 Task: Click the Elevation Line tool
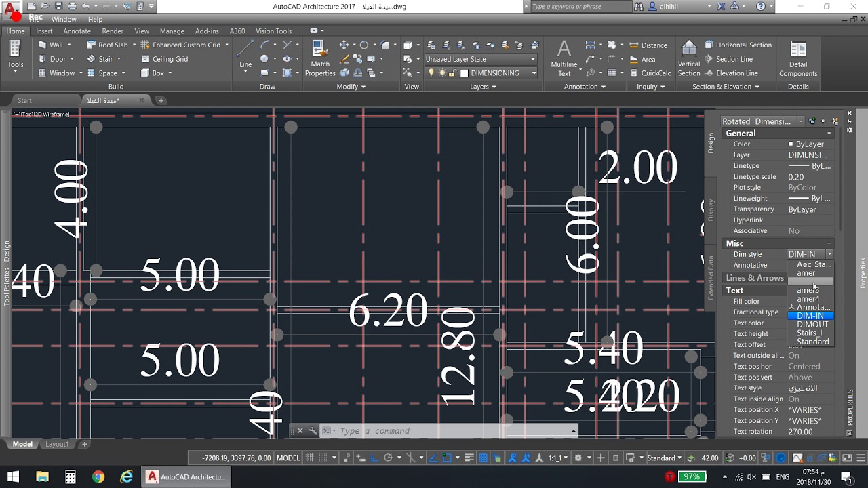pos(731,73)
